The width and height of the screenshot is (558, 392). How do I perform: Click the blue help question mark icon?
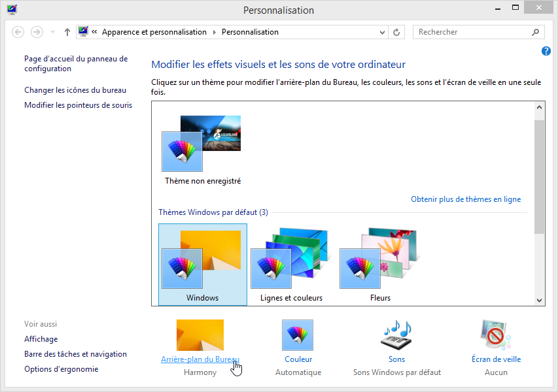[546, 51]
